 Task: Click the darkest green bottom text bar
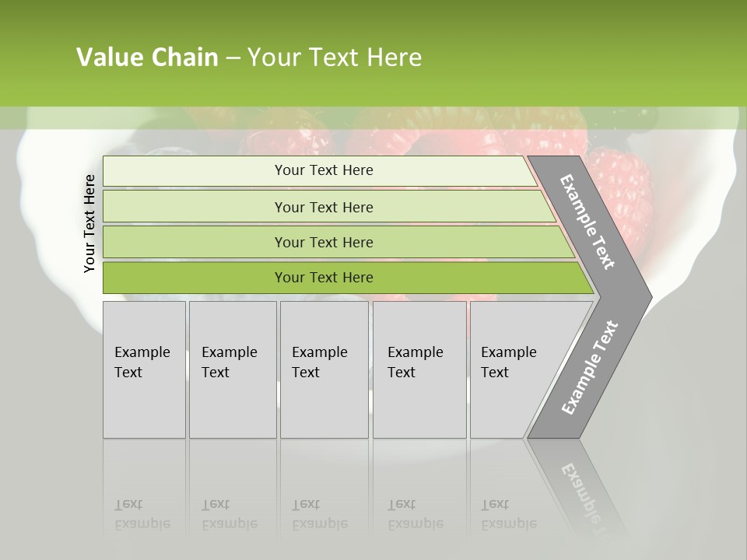(323, 278)
